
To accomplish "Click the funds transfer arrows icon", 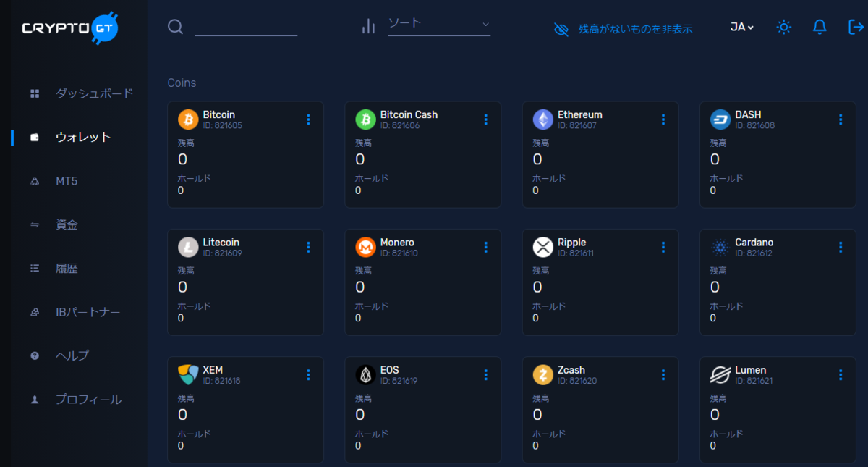I will 34,224.
